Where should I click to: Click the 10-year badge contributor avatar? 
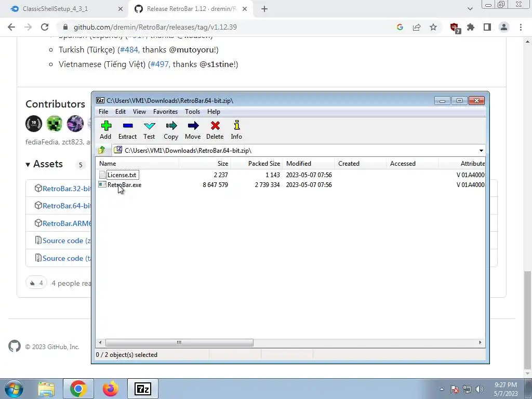coord(34,124)
